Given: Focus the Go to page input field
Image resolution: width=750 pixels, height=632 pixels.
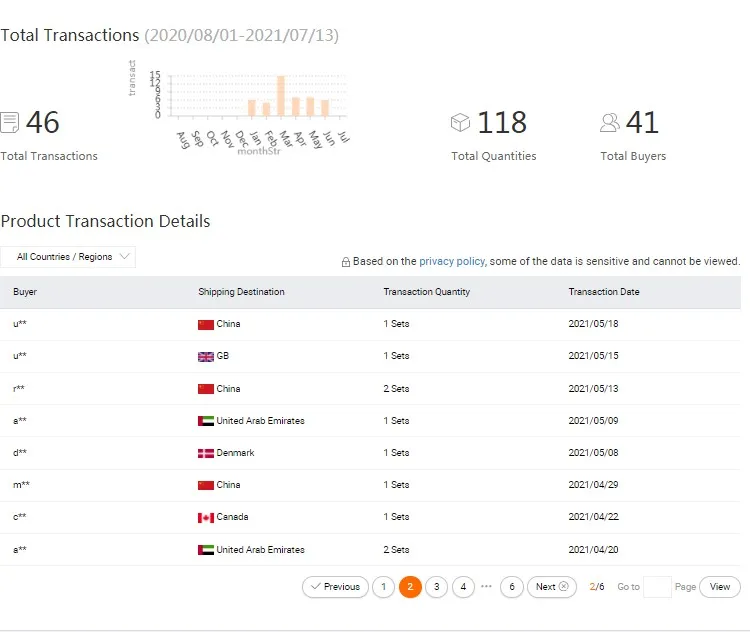Looking at the screenshot, I should [657, 587].
